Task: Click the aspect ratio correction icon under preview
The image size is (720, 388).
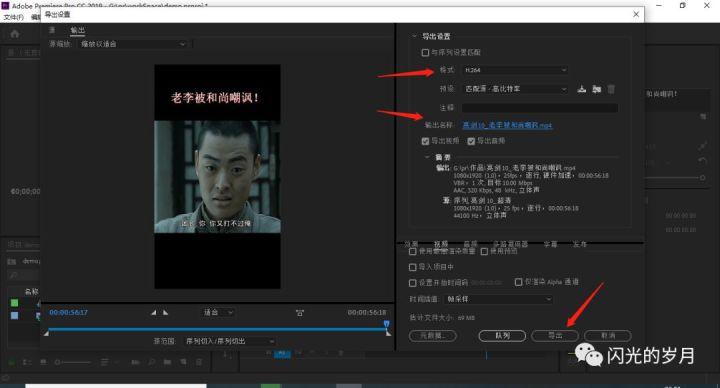Action: click(x=300, y=313)
